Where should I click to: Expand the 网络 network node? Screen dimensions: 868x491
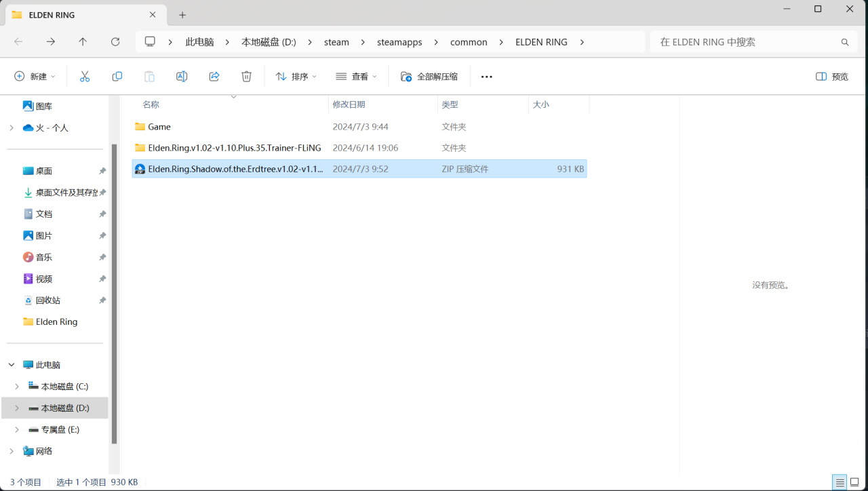(12, 451)
